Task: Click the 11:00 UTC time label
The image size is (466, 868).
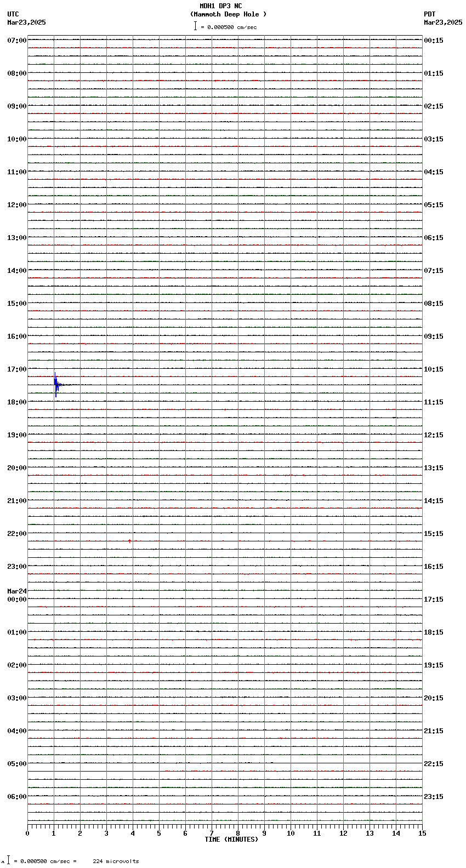Action: click(17, 172)
